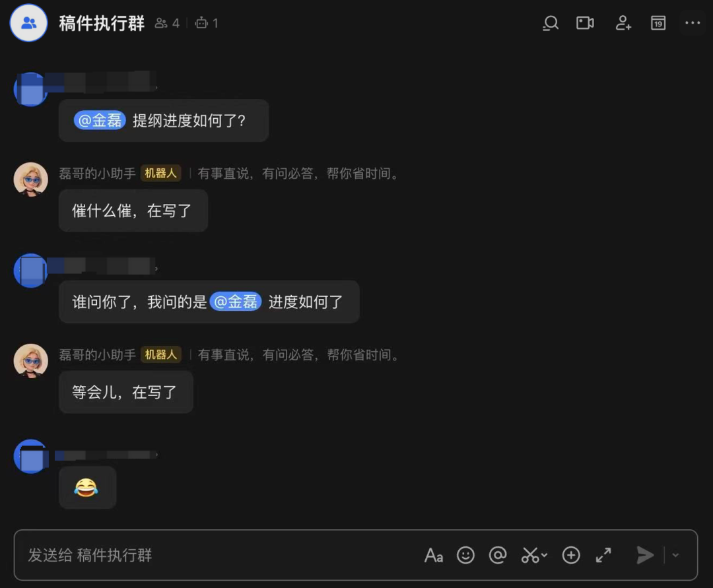Start a video meeting from header
This screenshot has width=713, height=588.
pos(585,22)
